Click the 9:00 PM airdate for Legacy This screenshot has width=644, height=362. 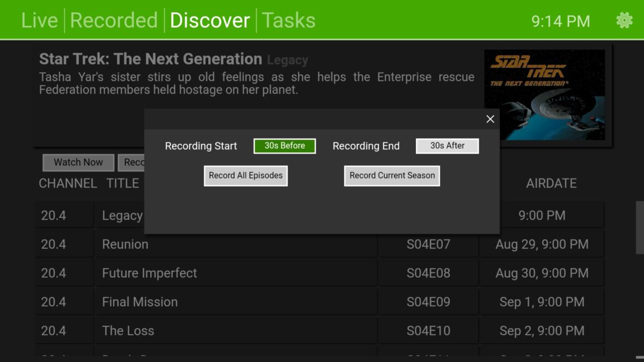(x=542, y=216)
